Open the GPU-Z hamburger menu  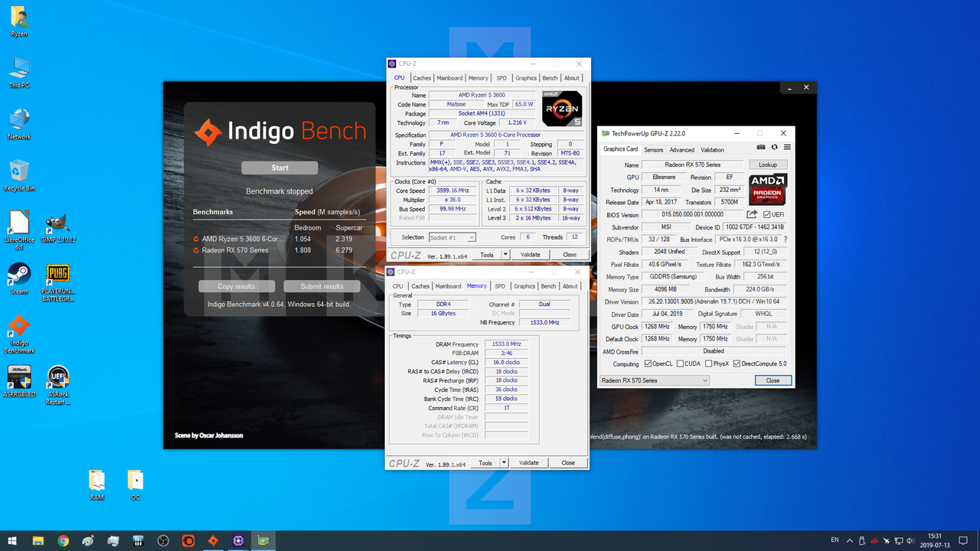[x=787, y=147]
